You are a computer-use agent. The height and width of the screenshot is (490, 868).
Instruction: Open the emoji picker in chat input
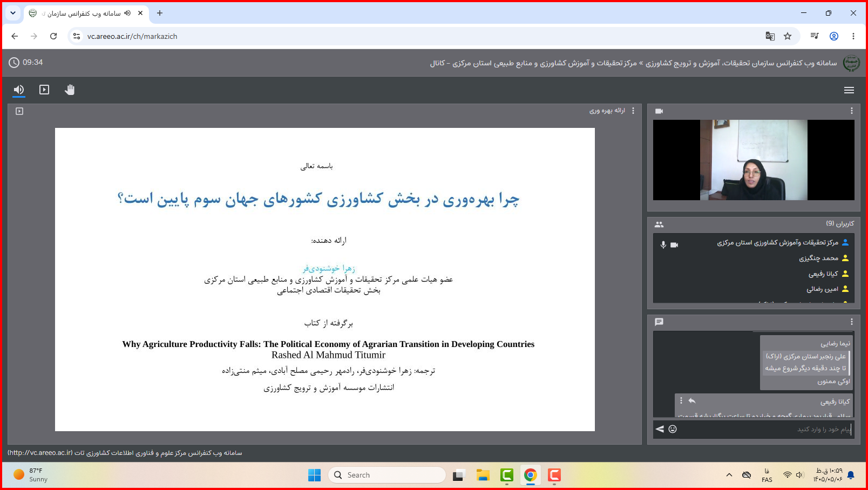tap(673, 429)
